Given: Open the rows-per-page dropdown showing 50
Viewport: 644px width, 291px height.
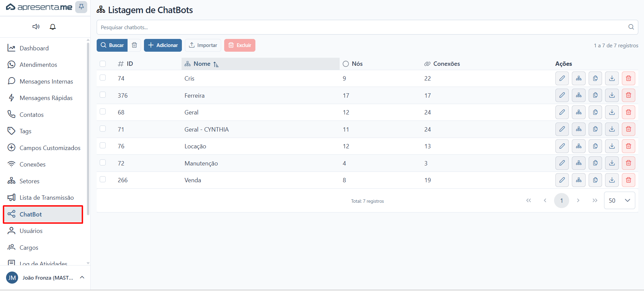Looking at the screenshot, I should coord(620,200).
